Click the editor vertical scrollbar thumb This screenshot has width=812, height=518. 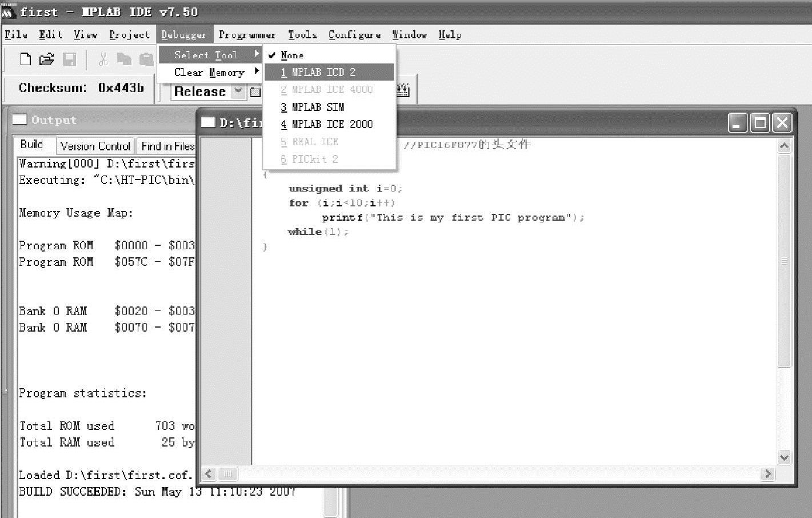click(x=784, y=260)
